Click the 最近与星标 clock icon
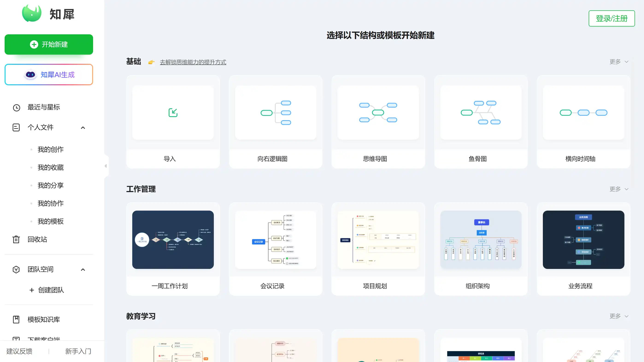644x362 pixels. [x=17, y=108]
